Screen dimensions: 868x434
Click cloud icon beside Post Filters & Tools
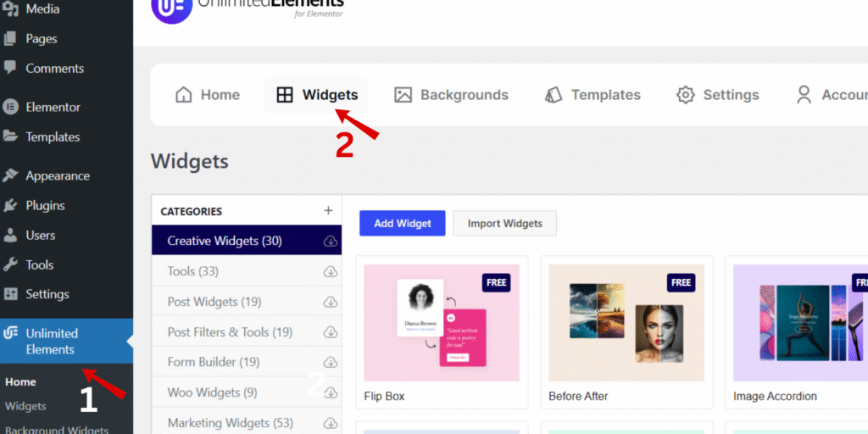(x=331, y=332)
